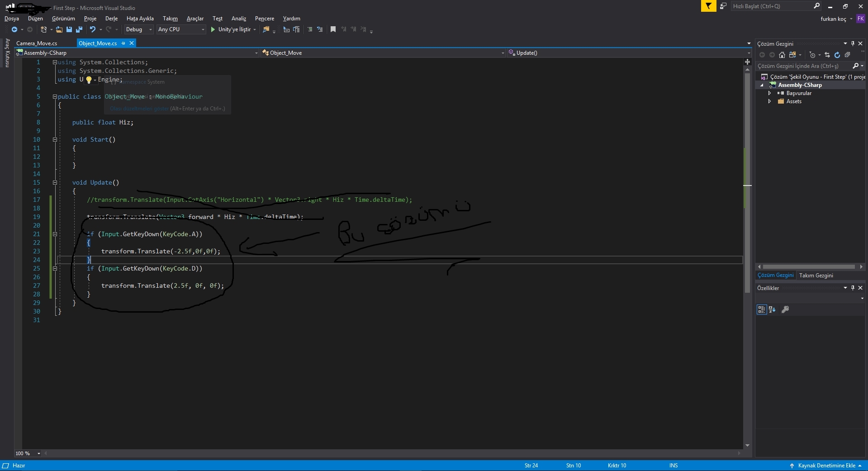Open the Araçlar menu
The image size is (868, 471).
point(195,19)
